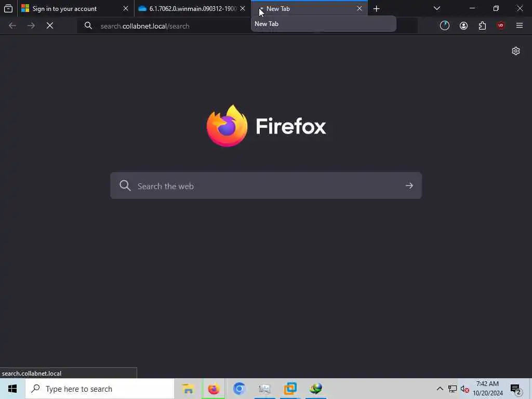Open the clock showing 7:42 AM
Viewport: 532px width, 399px height.
487,389
